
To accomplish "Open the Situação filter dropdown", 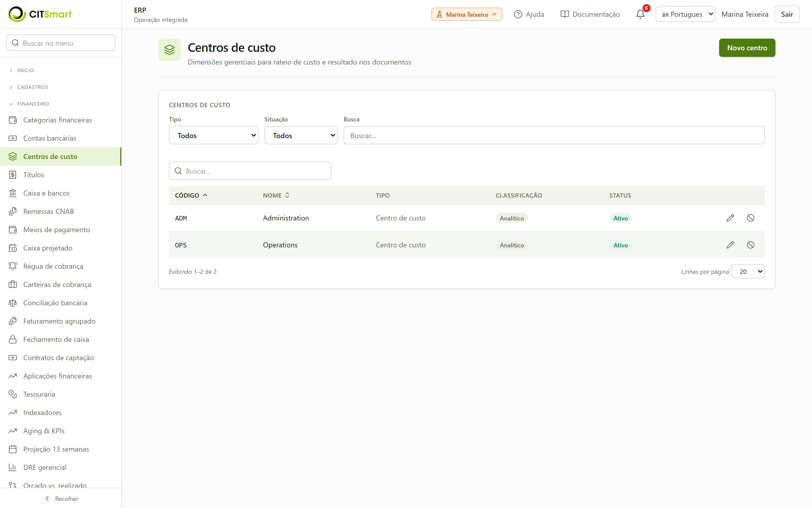I will click(301, 135).
